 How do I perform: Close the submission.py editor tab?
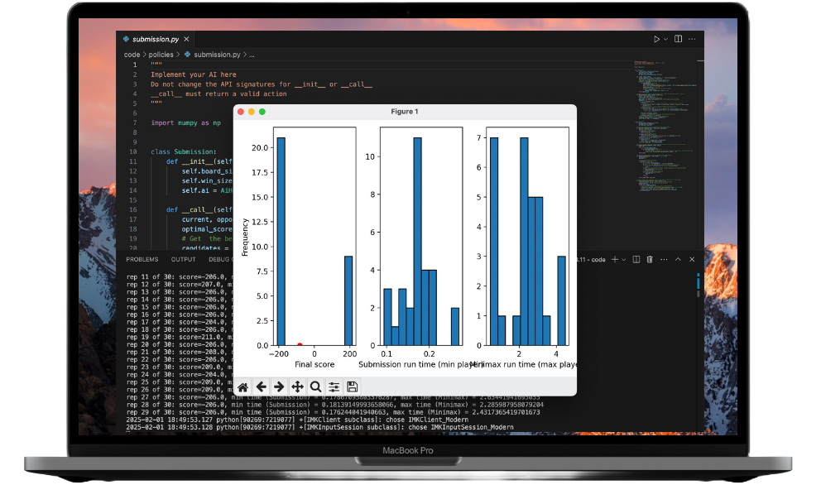click(186, 39)
